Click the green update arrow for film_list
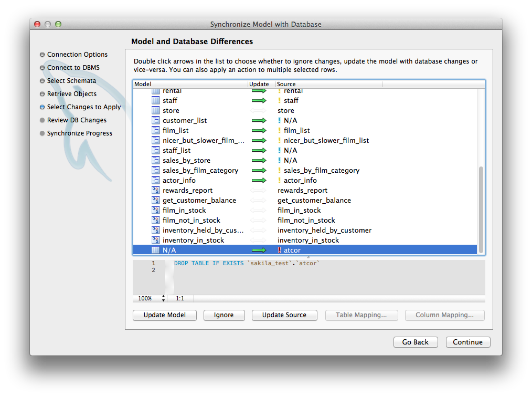This screenshot has height=397, width=532. click(x=259, y=130)
